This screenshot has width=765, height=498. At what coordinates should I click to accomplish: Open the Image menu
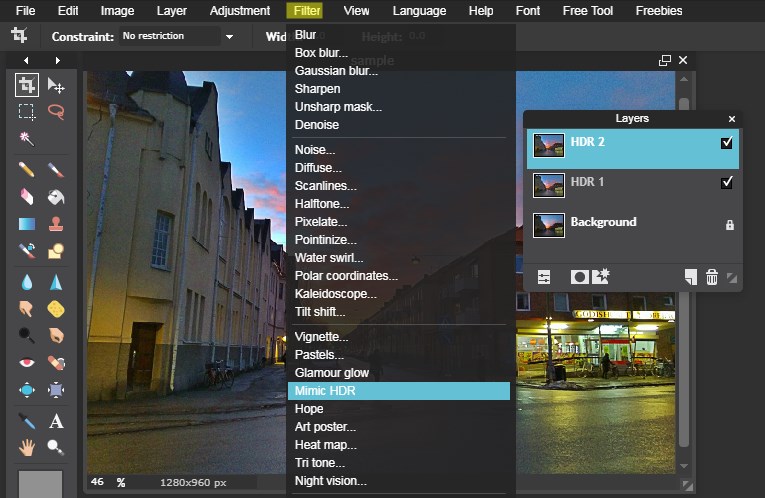pyautogui.click(x=117, y=11)
